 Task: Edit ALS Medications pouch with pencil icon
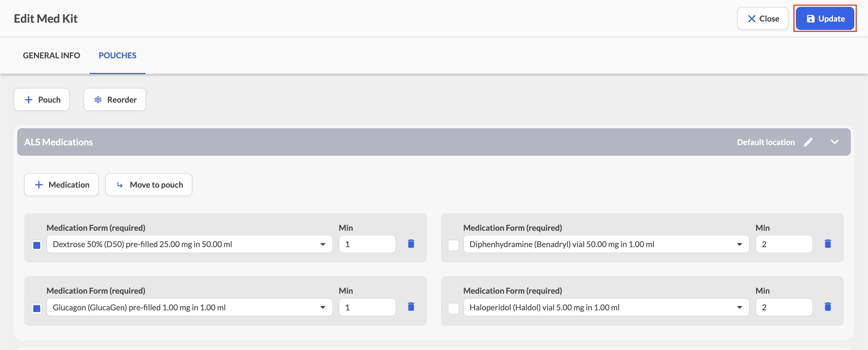(x=808, y=142)
